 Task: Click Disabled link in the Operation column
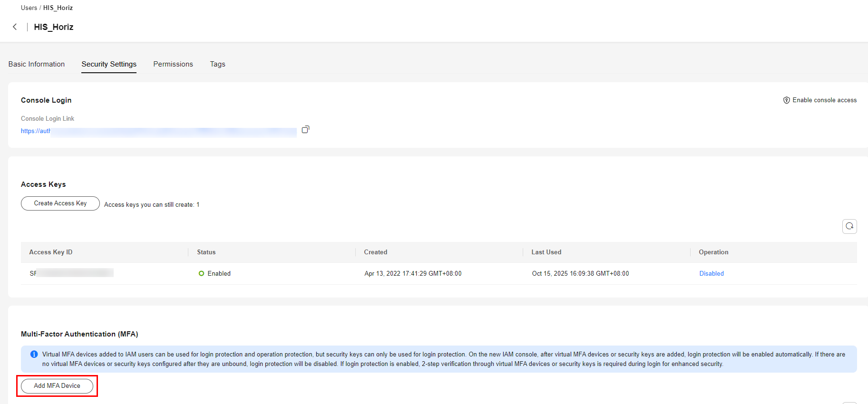(x=711, y=274)
